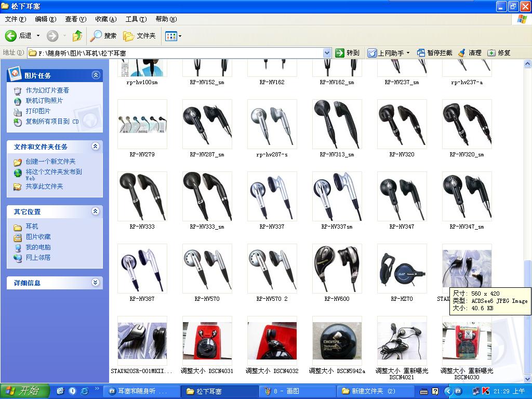Select the 调整大小 DSCN4031 thumbnail
Viewport: 532px width, 399px height.
(207, 341)
